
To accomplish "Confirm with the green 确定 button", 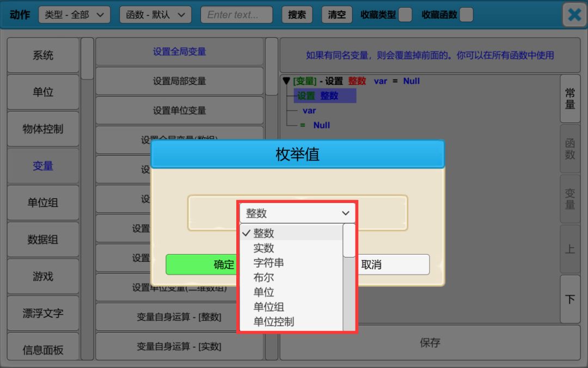I will click(x=203, y=265).
